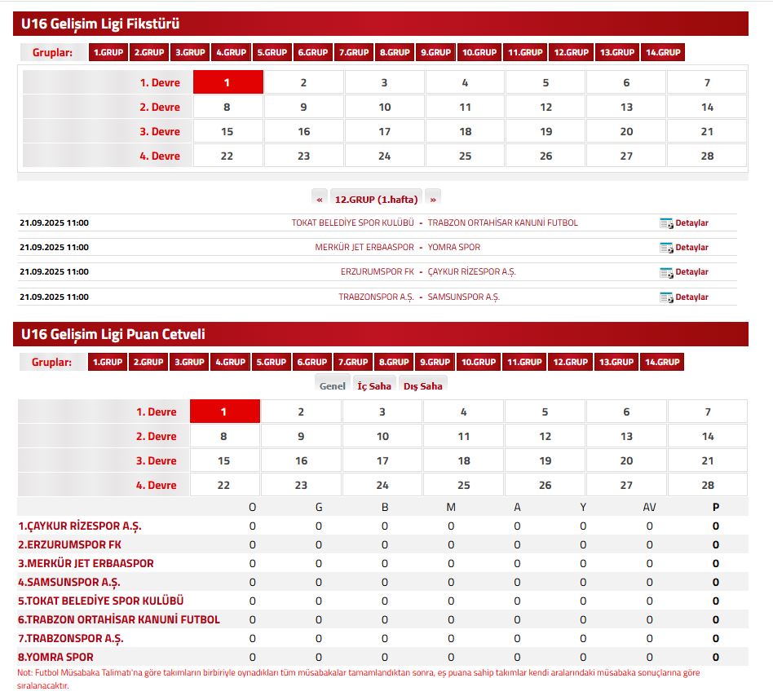Switch to 14.GRUP in fixture groups
This screenshot has width=773, height=700.
click(x=663, y=52)
